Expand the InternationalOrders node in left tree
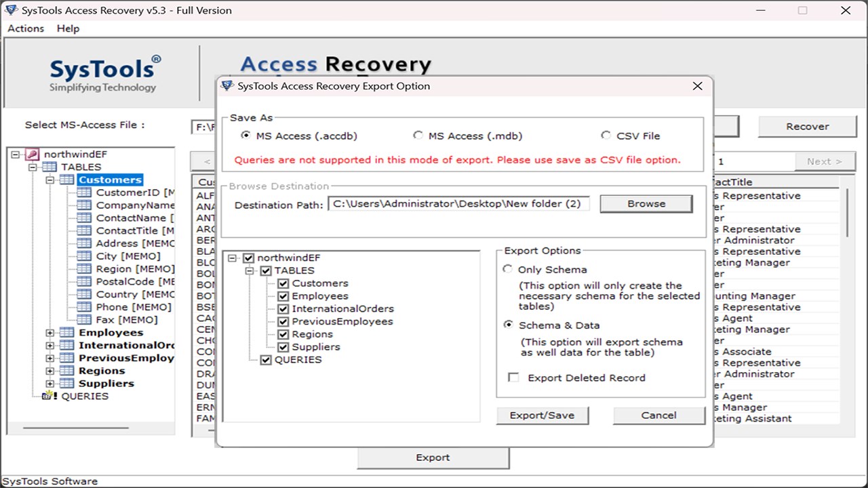 tap(50, 346)
